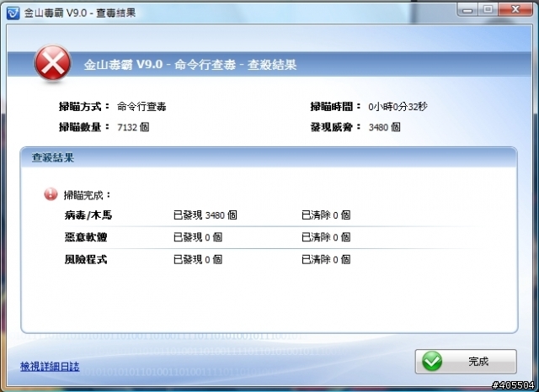Click the 掃瞄完成 status text
This screenshot has width=539, height=392.
(88, 195)
